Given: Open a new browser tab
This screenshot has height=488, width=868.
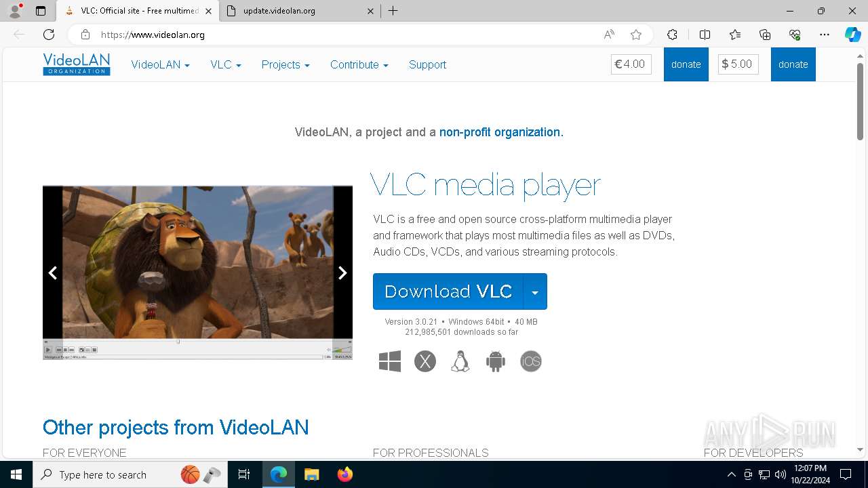Looking at the screenshot, I should pos(393,11).
